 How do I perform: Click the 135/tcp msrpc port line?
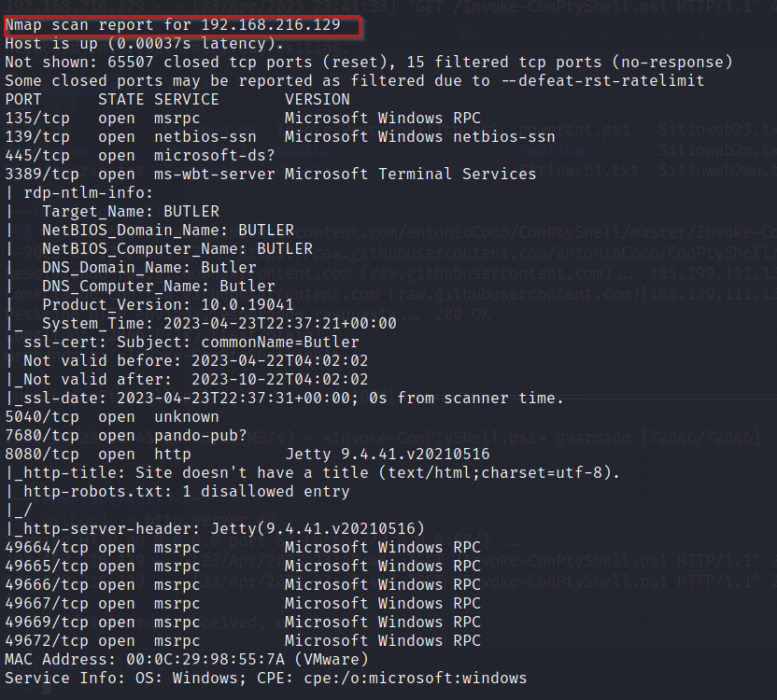click(243, 118)
